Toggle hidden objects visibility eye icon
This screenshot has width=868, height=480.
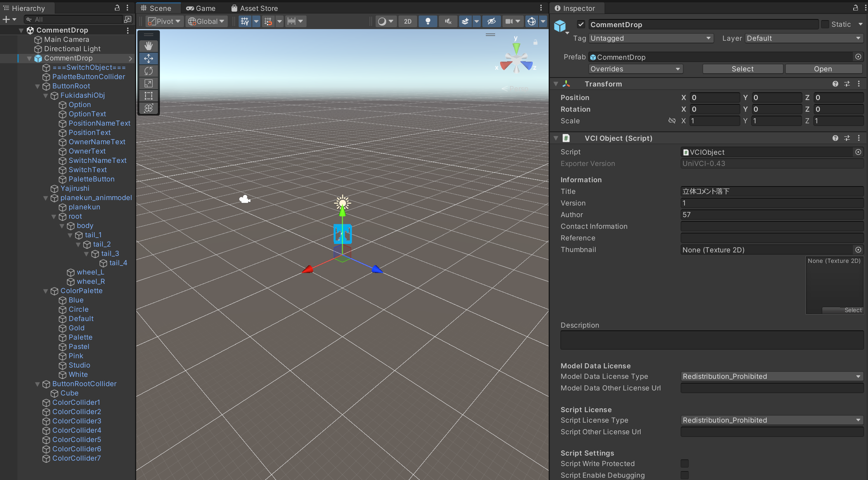click(x=492, y=21)
